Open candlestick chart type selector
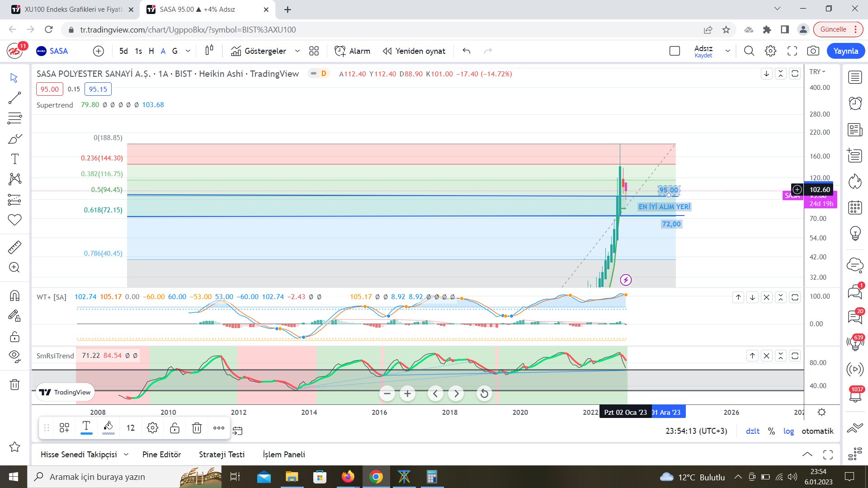The height and width of the screenshot is (488, 868). (209, 51)
